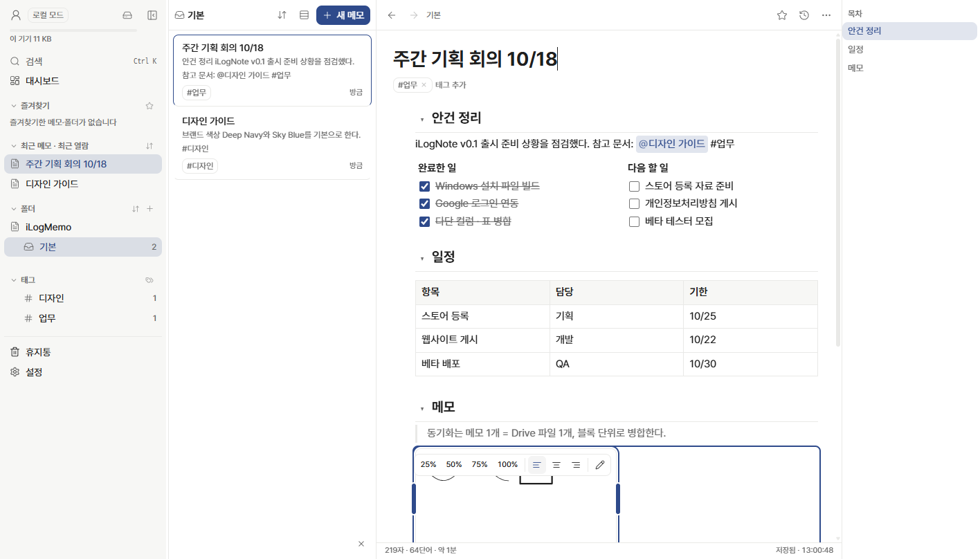Click the 새 메모 button
Screen dimensions: 980x559
pyautogui.click(x=343, y=15)
